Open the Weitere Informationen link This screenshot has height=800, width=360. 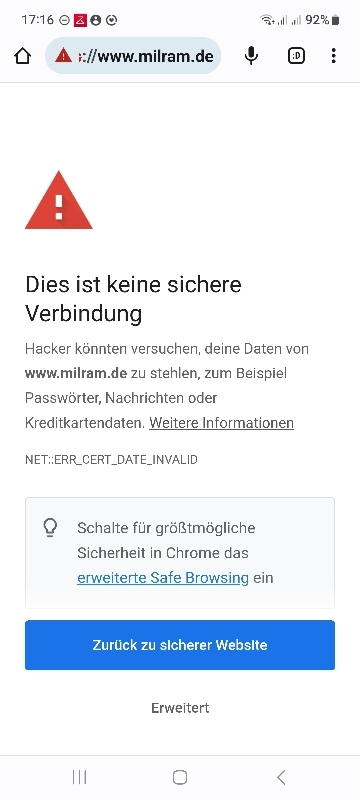pyautogui.click(x=221, y=423)
